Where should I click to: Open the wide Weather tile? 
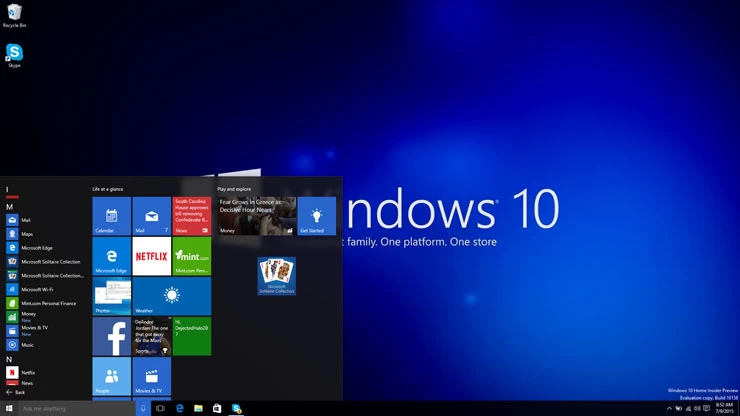172,296
